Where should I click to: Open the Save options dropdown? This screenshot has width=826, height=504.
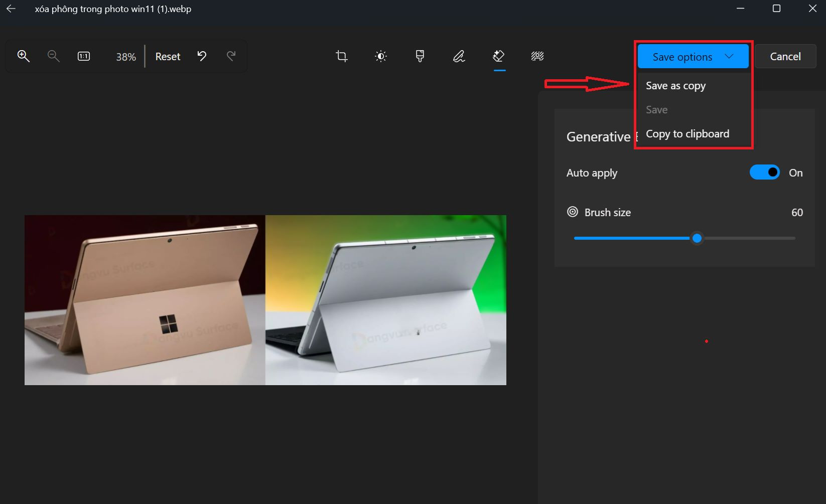[692, 56]
